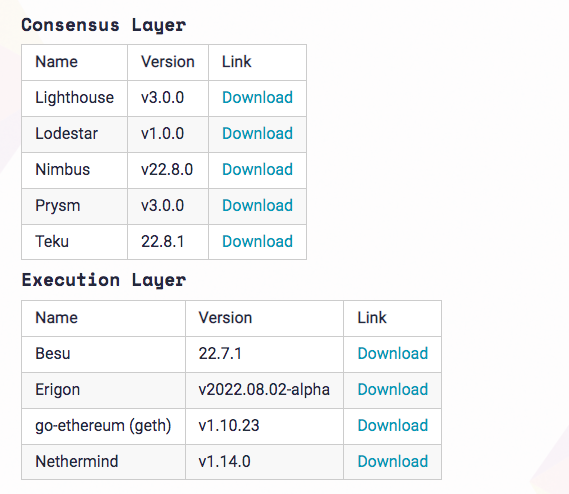Viewport: 569px width, 494px height.
Task: Select the Execution Layer heading
Action: click(104, 280)
